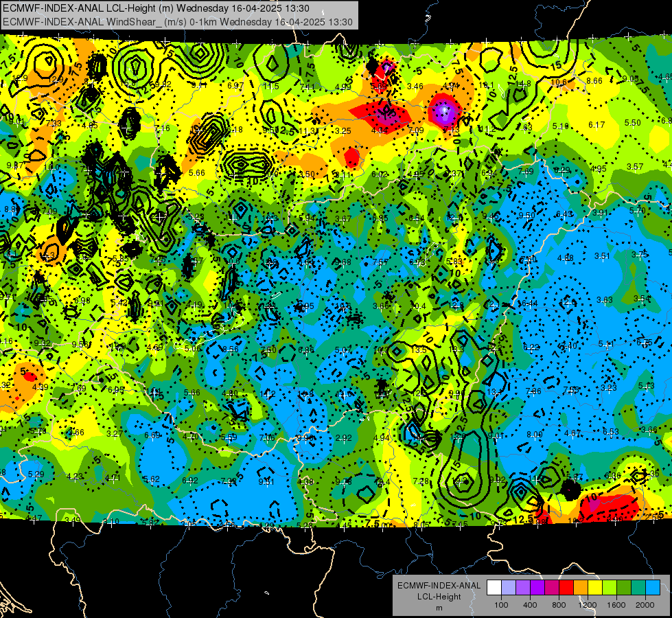672x618 pixels.
Task: Click wind shear value 4.71 on map
Action: pos(113,478)
